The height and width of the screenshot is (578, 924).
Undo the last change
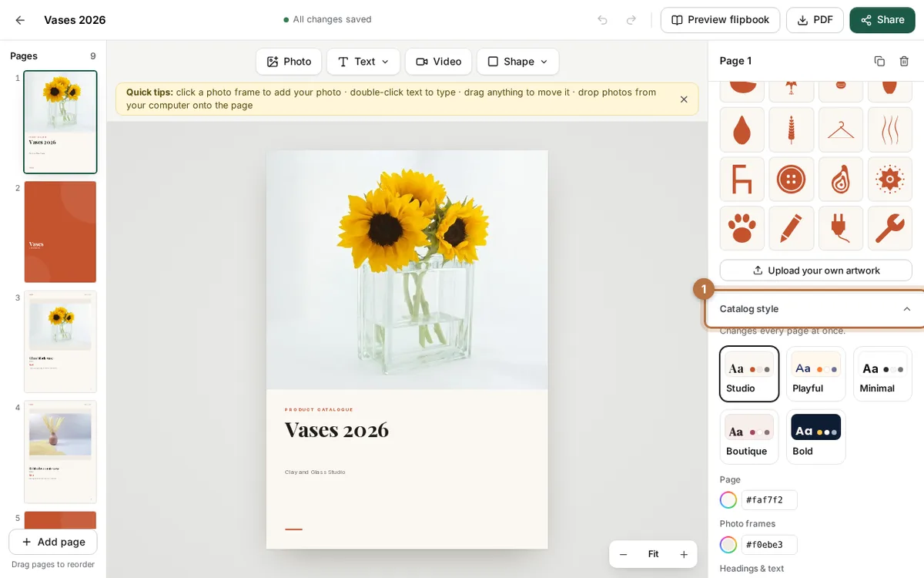pos(602,20)
